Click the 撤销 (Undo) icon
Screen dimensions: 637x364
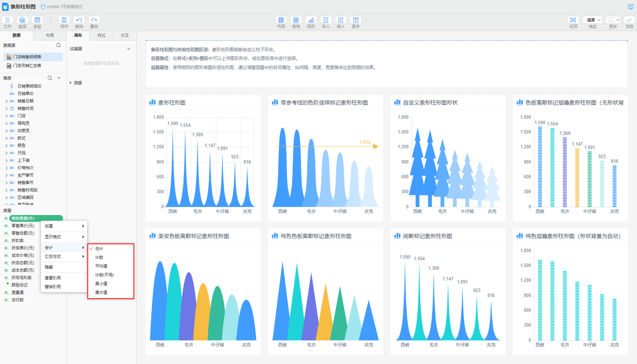[79, 20]
